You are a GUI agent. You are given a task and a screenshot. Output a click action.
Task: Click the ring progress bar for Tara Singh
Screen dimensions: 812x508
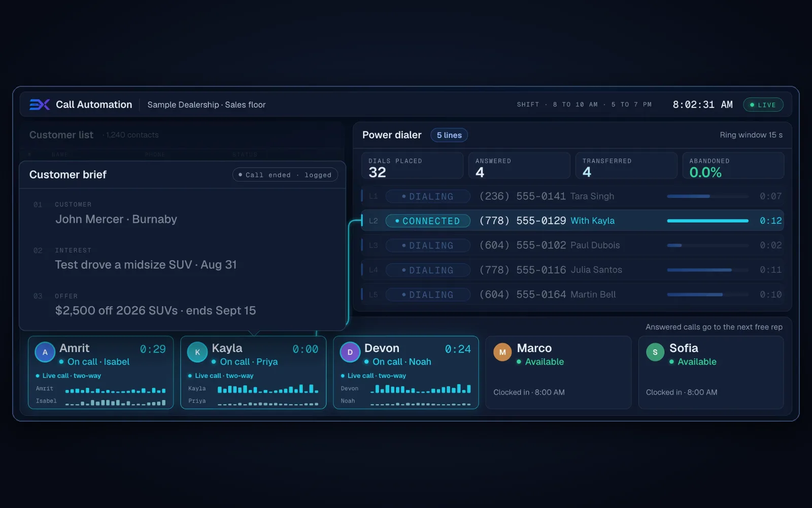[x=707, y=196]
